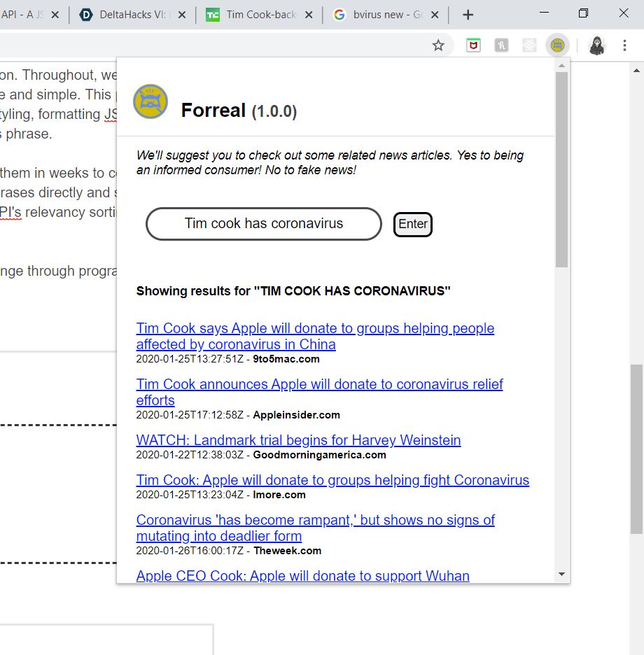Open Appleinsider coronavirus relief efforts article
The width and height of the screenshot is (644, 655).
coord(319,392)
